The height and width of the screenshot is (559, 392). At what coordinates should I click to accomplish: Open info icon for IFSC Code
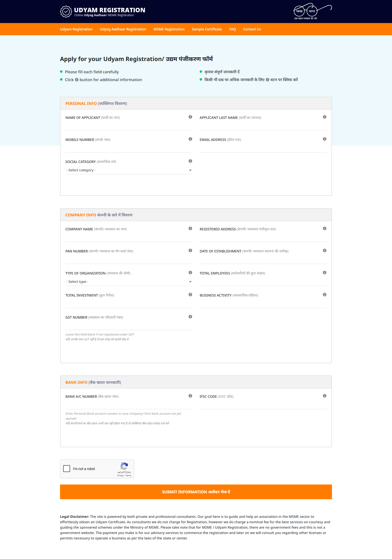[x=325, y=396]
